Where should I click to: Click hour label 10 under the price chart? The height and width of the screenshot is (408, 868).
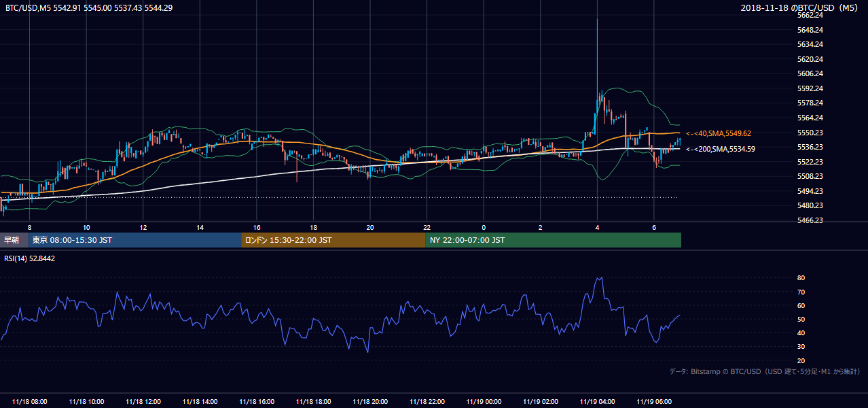click(x=86, y=227)
